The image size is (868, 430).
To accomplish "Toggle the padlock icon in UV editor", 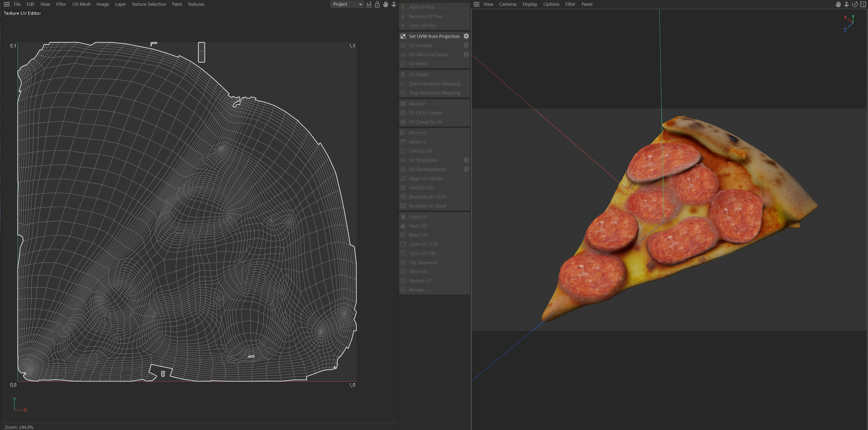I will (377, 4).
